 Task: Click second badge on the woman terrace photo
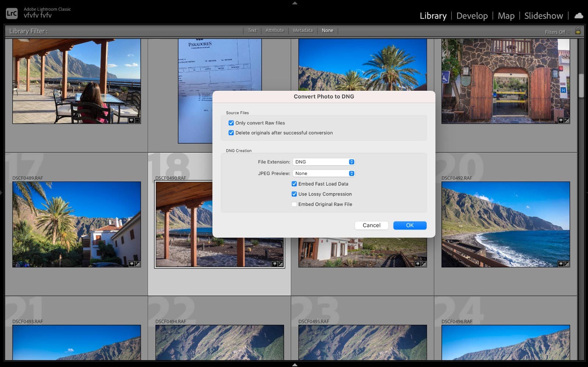(137, 120)
